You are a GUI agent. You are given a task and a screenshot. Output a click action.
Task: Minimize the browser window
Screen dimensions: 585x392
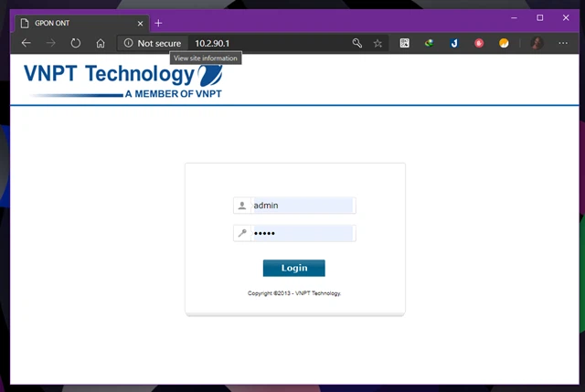click(x=514, y=18)
